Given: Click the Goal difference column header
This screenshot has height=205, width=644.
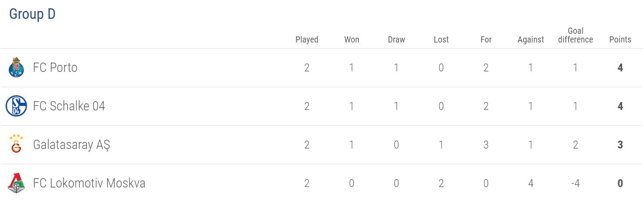Looking at the screenshot, I should tap(576, 35).
